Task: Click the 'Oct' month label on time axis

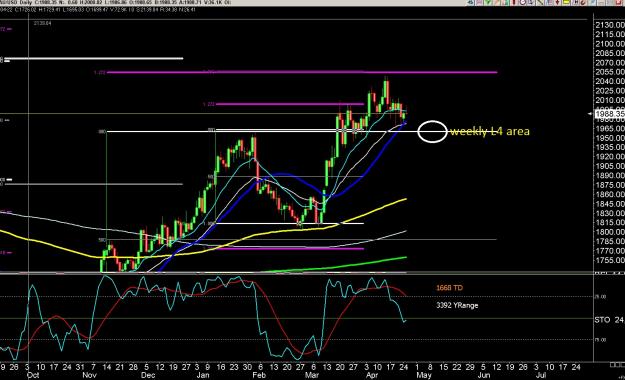Action: [x=33, y=375]
